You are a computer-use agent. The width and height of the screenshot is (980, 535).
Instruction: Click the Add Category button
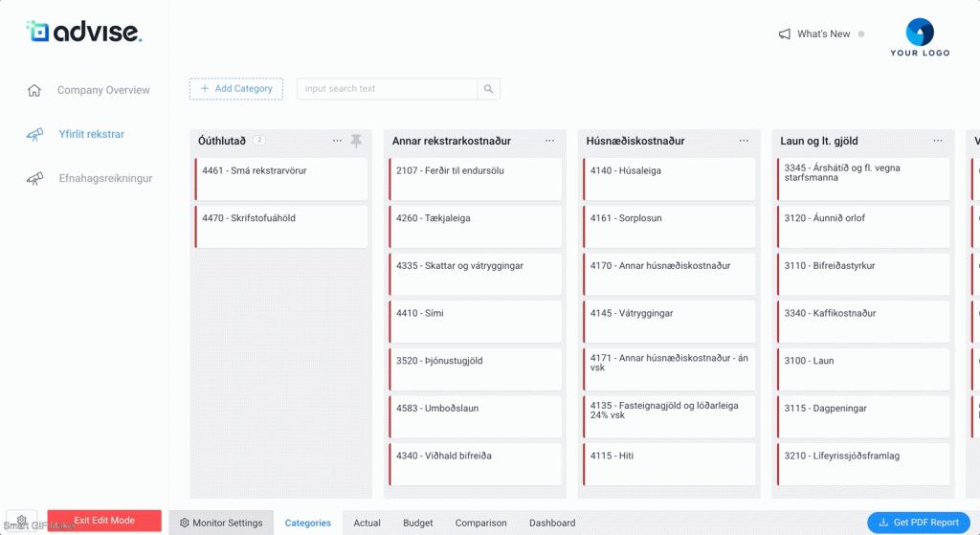(236, 89)
